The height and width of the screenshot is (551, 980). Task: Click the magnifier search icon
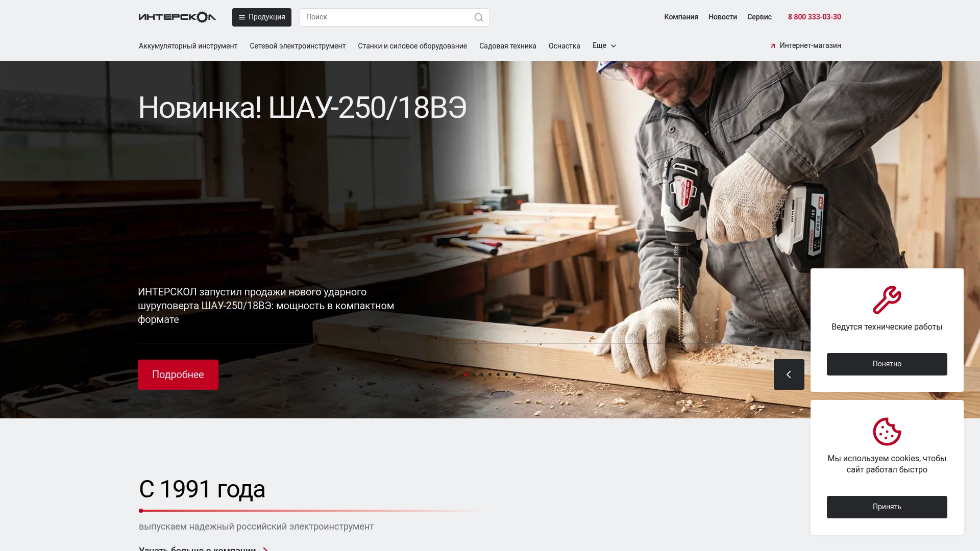(479, 17)
